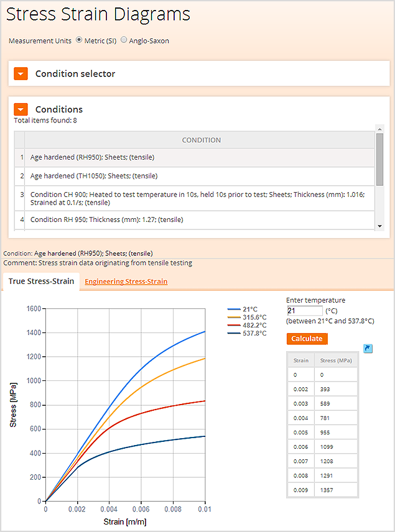Open the Engineering Stress-Strain tab
Image resolution: width=395 pixels, height=532 pixels.
[x=126, y=282]
